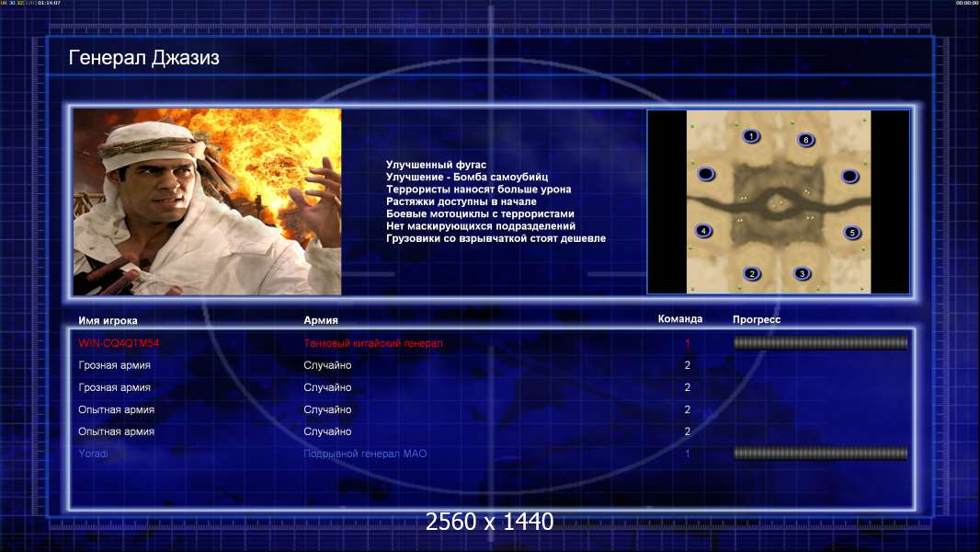980x552 pixels.
Task: Click the line "Улучшение - Бомба самоубийц"
Action: tap(467, 177)
